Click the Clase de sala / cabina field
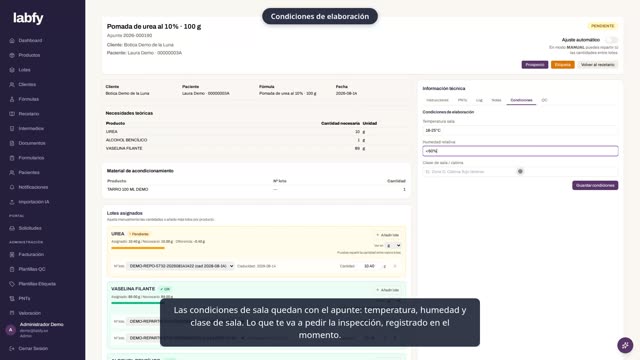This screenshot has height=360, width=640. tap(520, 172)
